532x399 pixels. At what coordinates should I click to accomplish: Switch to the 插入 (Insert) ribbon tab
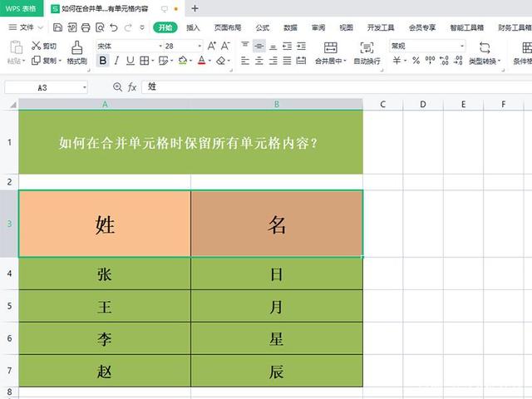click(193, 27)
